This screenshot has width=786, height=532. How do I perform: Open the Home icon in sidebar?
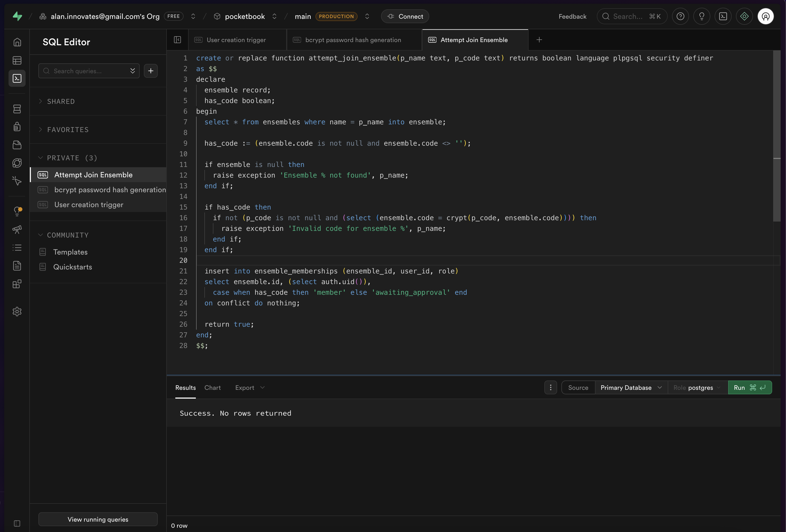pos(17,42)
